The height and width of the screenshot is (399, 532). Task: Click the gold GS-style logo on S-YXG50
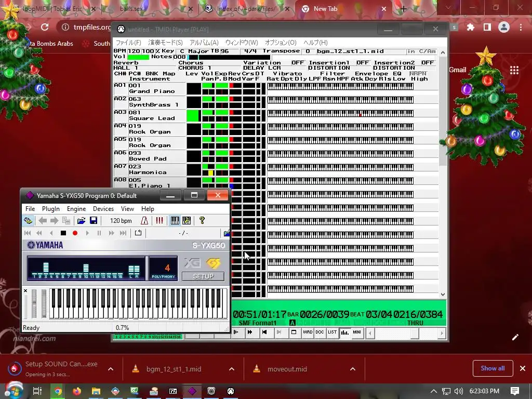click(213, 263)
